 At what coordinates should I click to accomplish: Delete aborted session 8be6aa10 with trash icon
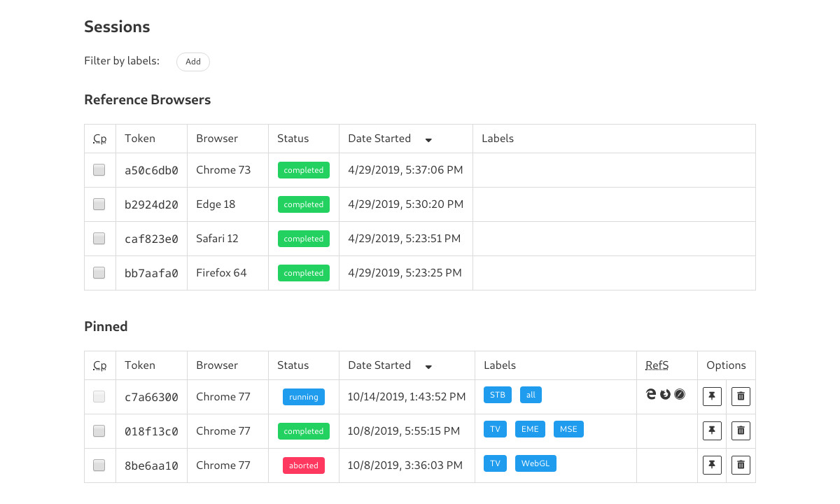[x=741, y=465]
